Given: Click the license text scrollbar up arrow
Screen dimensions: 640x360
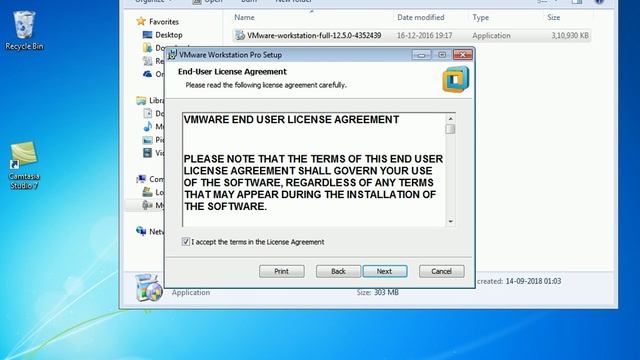Looking at the screenshot, I should (451, 118).
